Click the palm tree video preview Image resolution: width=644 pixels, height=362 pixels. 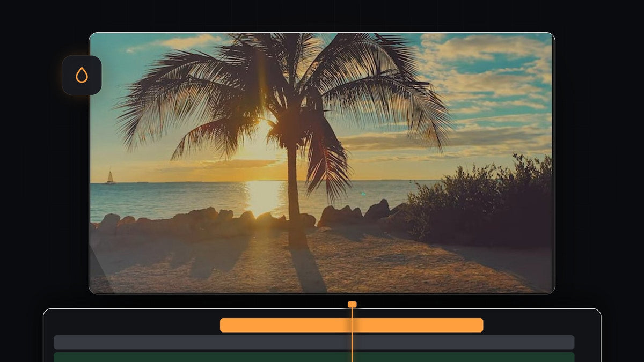pos(322,163)
